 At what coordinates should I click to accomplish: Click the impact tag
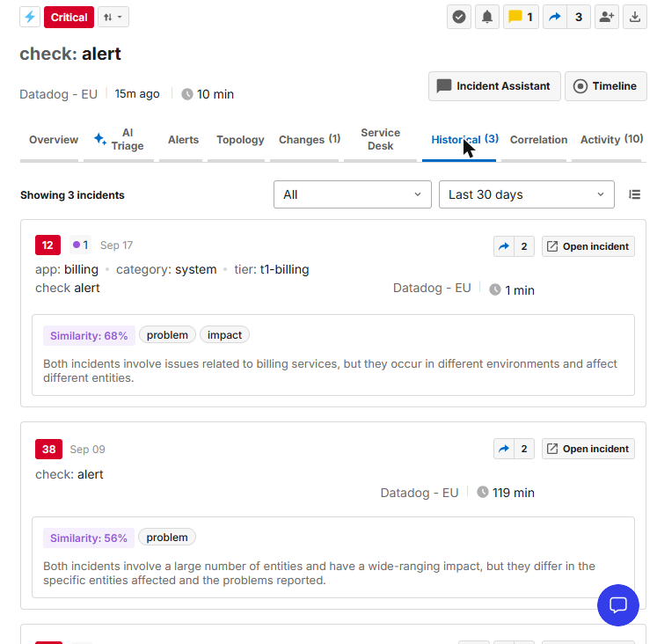tap(224, 335)
